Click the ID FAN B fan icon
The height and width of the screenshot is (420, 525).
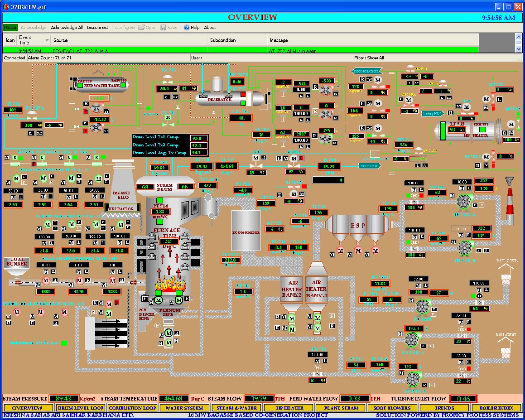pyautogui.click(x=465, y=248)
